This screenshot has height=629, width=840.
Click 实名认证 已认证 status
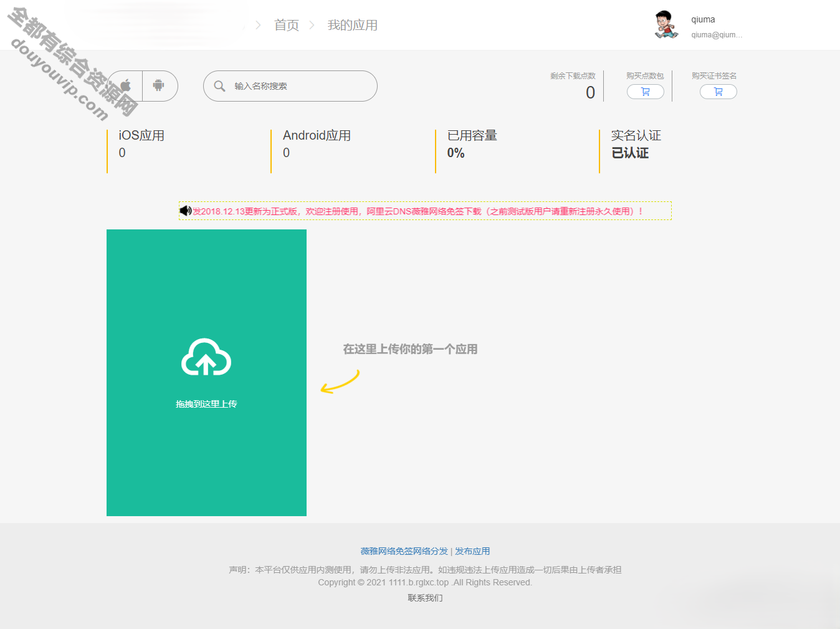coord(636,144)
